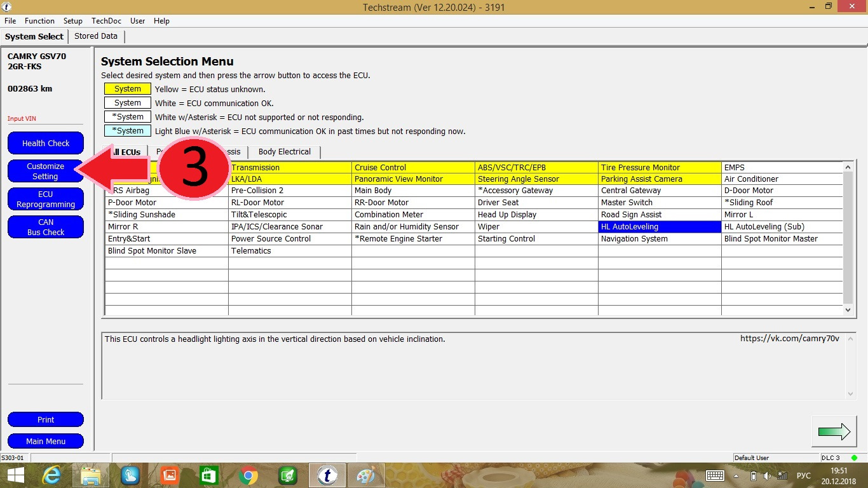Click the Techstream logo in the title bar
Screen dimensions: 868x488
click(6, 6)
